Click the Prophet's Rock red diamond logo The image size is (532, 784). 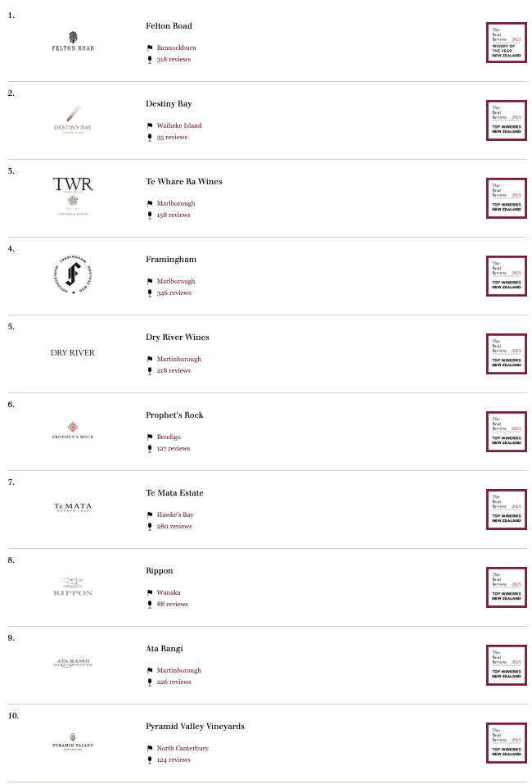coord(73,430)
